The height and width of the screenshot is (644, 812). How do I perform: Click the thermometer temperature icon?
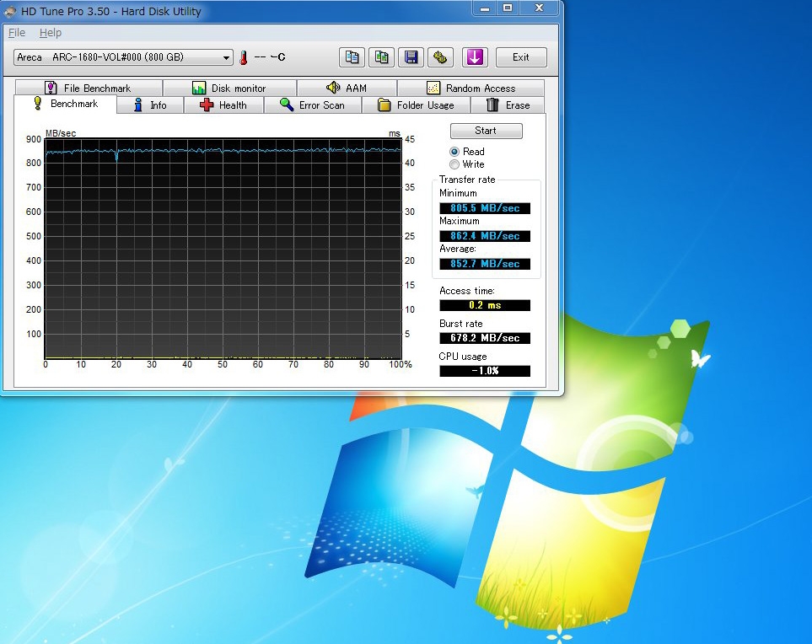[244, 57]
